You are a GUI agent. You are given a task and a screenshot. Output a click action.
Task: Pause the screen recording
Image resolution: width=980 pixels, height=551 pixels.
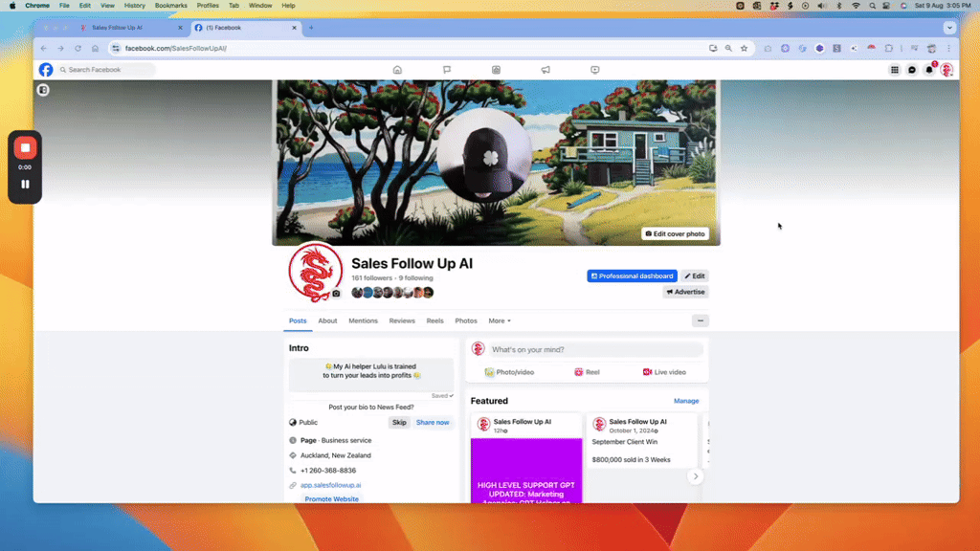tap(25, 185)
